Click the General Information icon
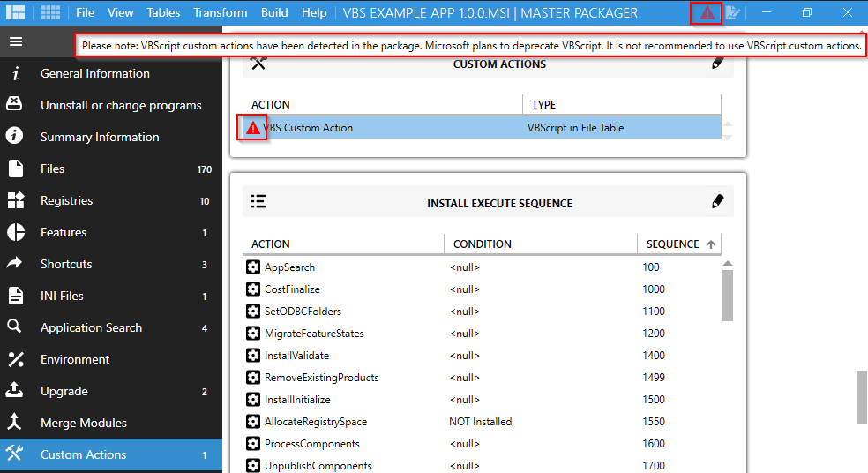The height and width of the screenshot is (473, 868). pos(16,73)
